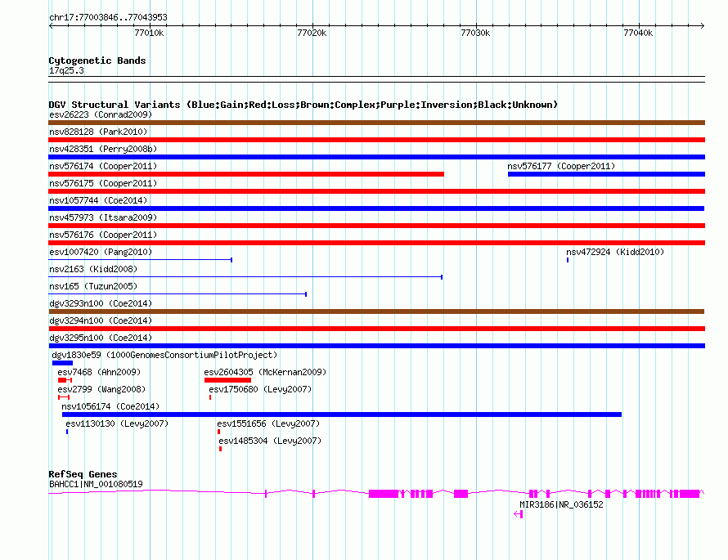This screenshot has width=728, height=560.
Task: Click the esv1750680 (Levy2007) tiny red marker
Action: click(210, 397)
